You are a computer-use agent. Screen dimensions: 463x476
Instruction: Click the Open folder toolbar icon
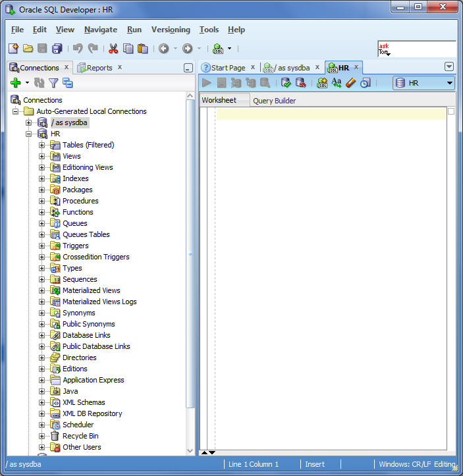tap(28, 48)
